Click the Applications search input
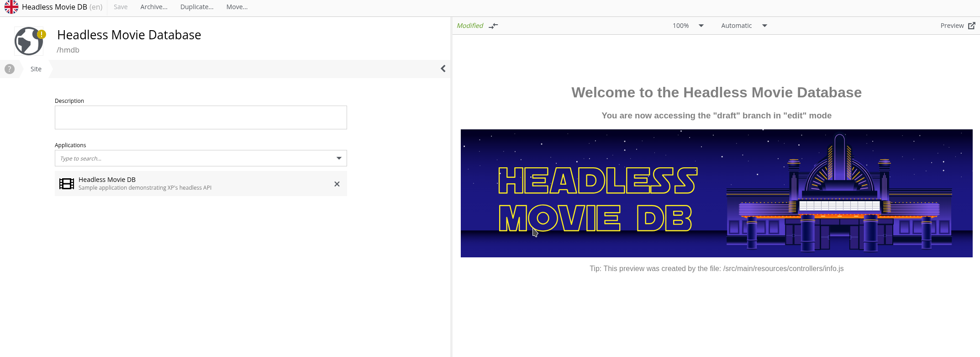The height and width of the screenshot is (357, 980). click(x=194, y=158)
